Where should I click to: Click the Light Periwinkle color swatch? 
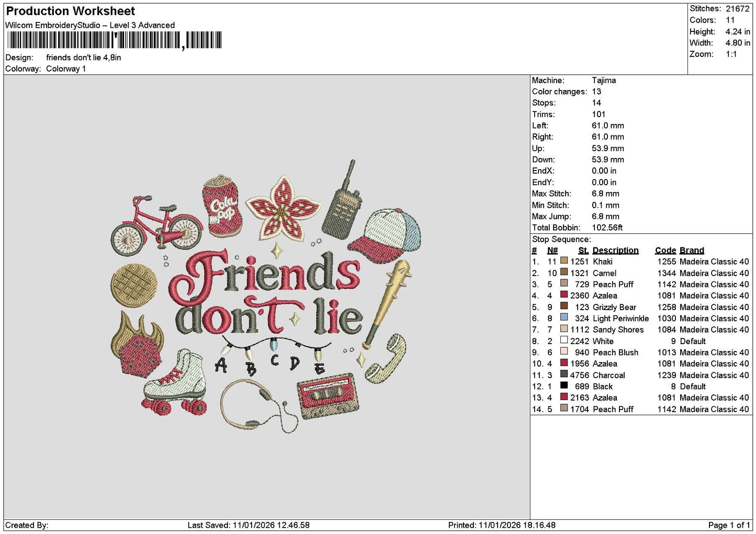coord(564,317)
